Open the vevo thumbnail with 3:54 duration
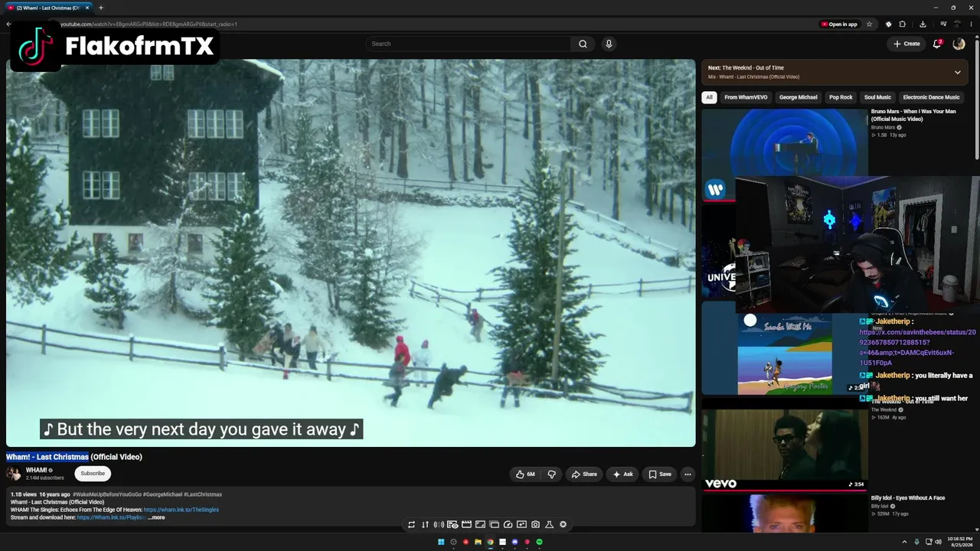Viewport: 980px width, 551px height. (785, 448)
